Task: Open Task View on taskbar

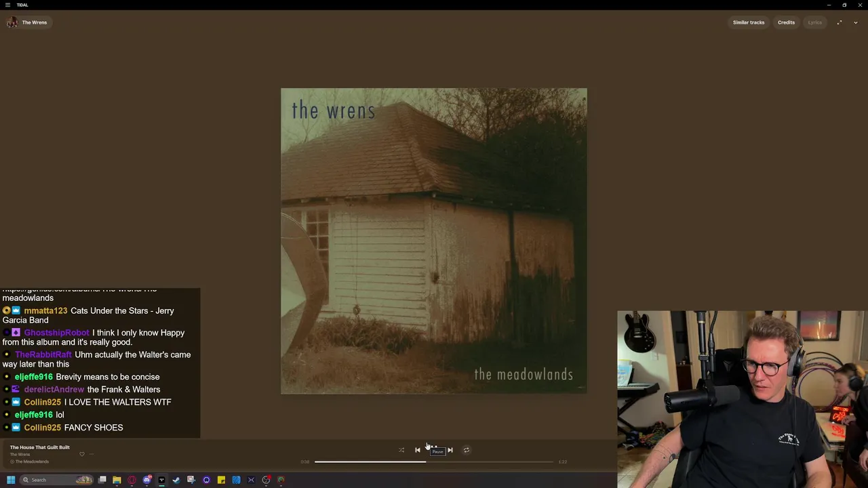Action: click(x=102, y=480)
